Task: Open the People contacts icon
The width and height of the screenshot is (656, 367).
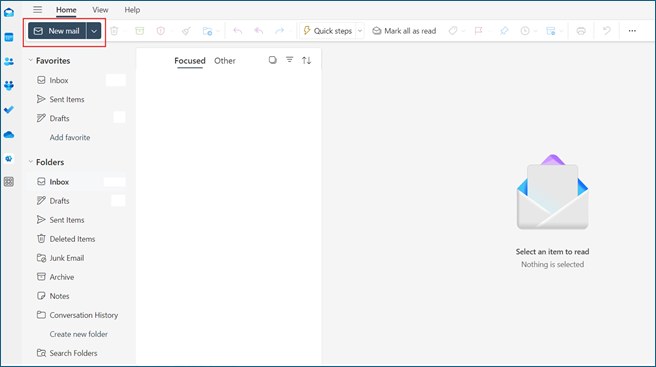Action: pyautogui.click(x=9, y=62)
